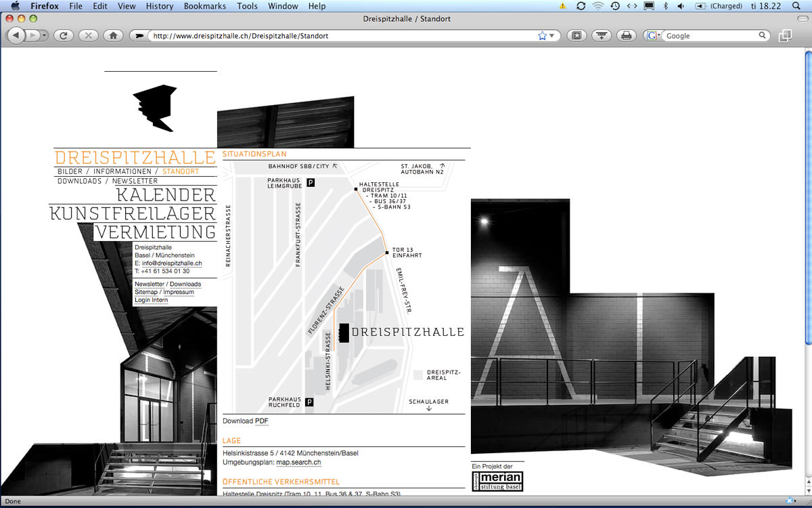Click the info@dreispitzhalle.ch email link
812x508 pixels.
(172, 263)
